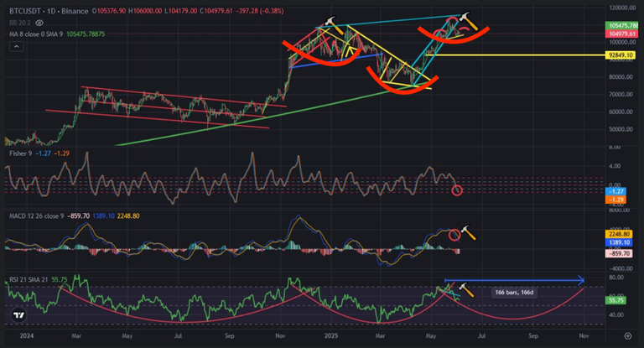Screen dimensions: 644x348
Task: Click the RSI 21 SMA 21 legend
Action: (x=29, y=280)
